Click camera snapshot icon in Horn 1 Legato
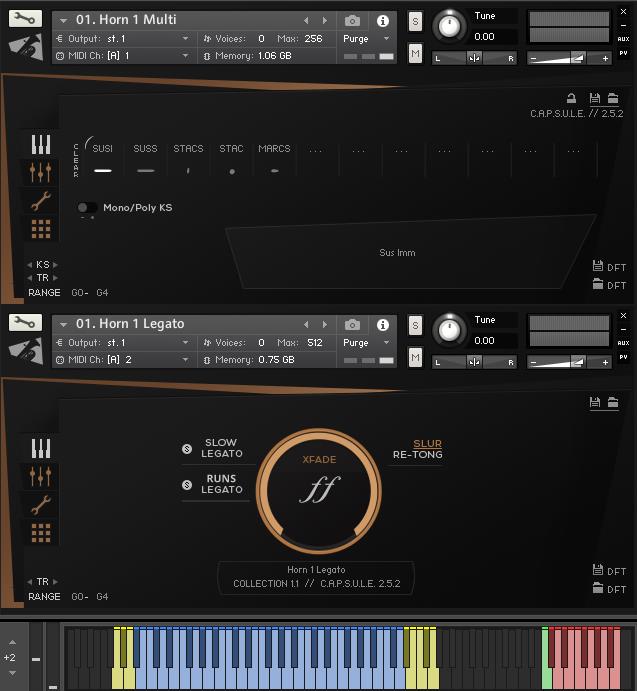The image size is (637, 691). (x=352, y=324)
